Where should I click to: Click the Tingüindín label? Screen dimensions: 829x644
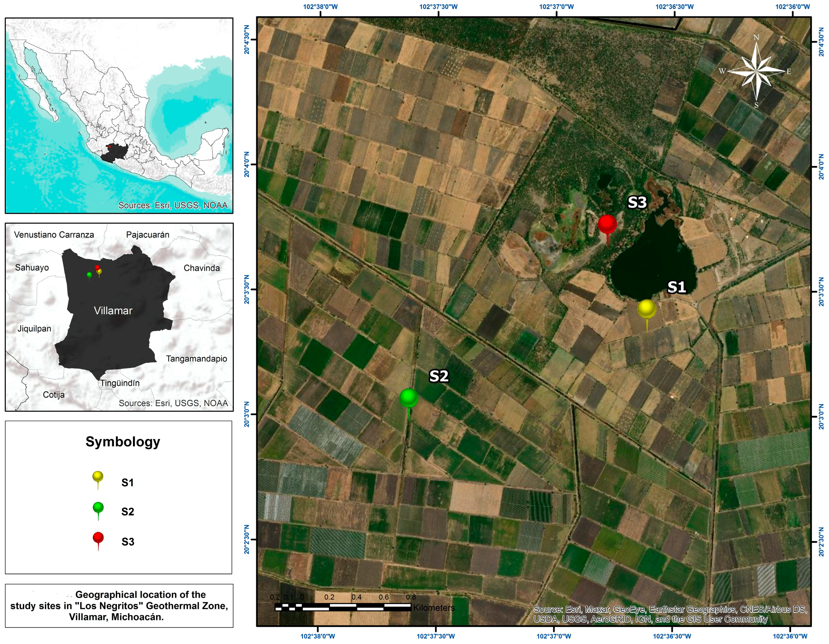pos(120,383)
